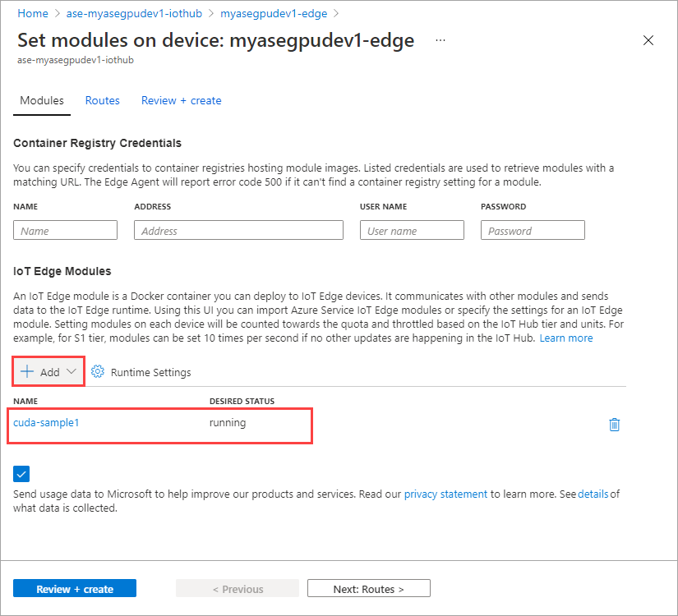
Task: Open Runtime Settings gear icon
Action: [x=98, y=372]
